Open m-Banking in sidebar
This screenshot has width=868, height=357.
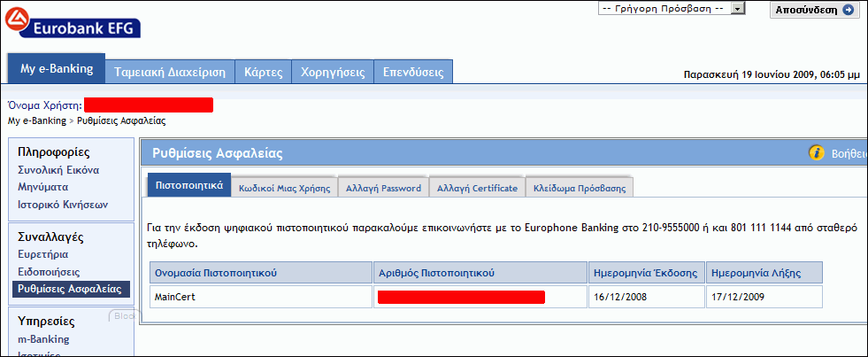(43, 339)
